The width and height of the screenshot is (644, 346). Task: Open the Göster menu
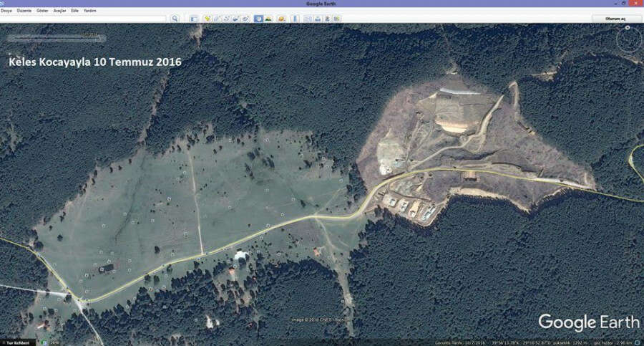point(42,11)
